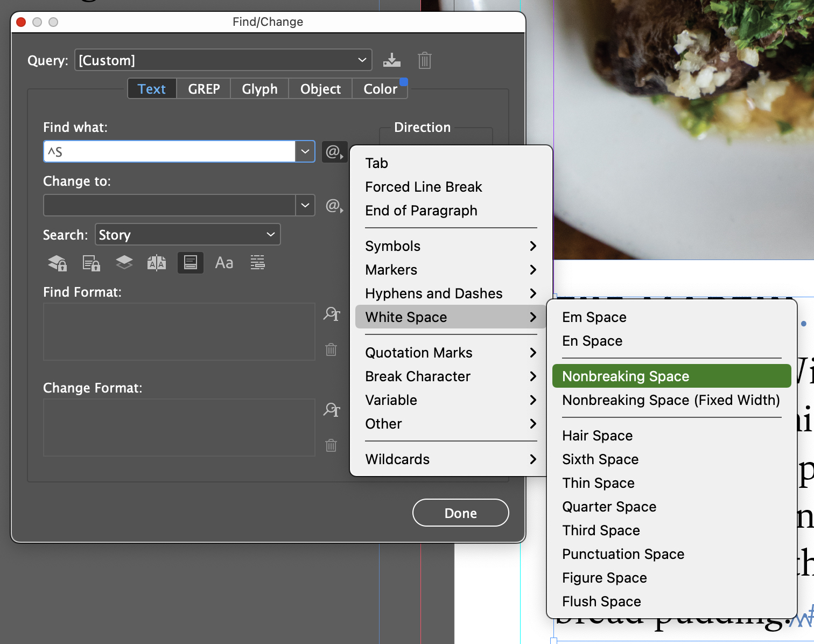Switch to the GREP tab
Screen dimensions: 814x644
pos(203,88)
